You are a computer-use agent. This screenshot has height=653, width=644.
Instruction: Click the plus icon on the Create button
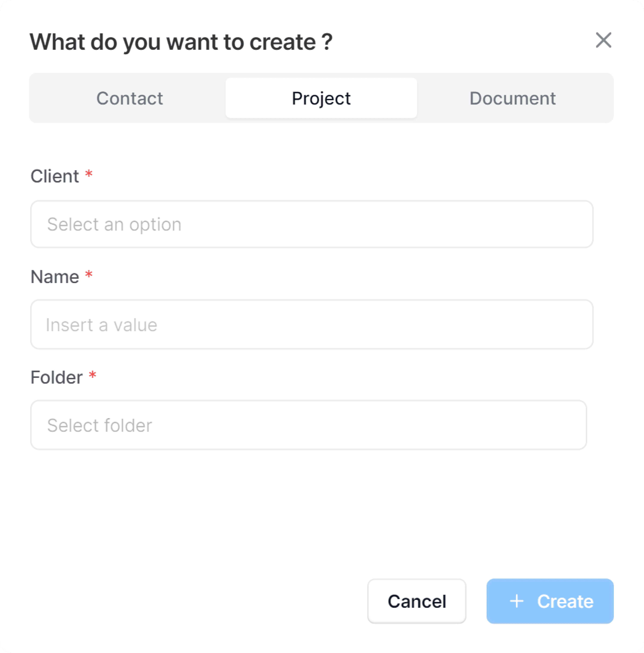pyautogui.click(x=516, y=601)
